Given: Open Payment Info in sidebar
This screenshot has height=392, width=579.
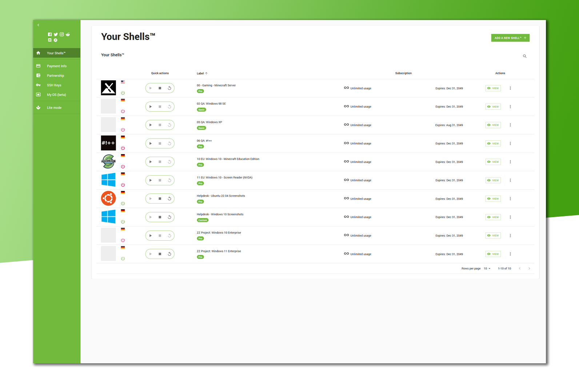Looking at the screenshot, I should tap(56, 66).
